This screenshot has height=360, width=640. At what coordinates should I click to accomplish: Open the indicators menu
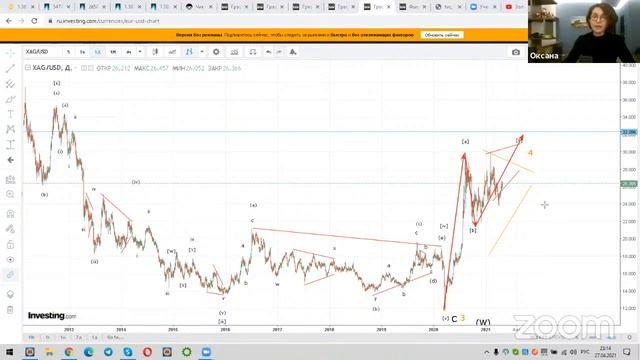coord(189,52)
